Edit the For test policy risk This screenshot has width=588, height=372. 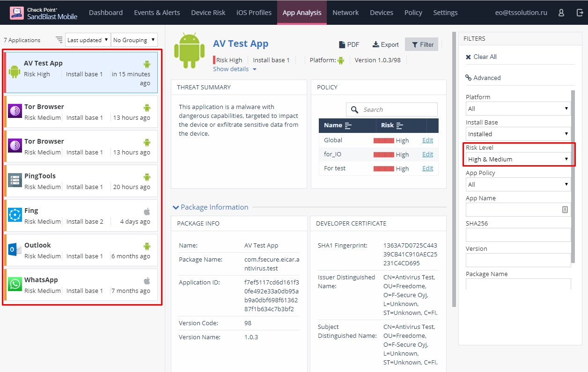(427, 168)
